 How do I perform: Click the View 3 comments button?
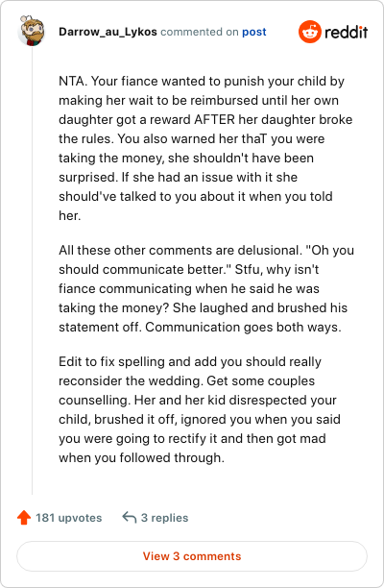click(192, 556)
